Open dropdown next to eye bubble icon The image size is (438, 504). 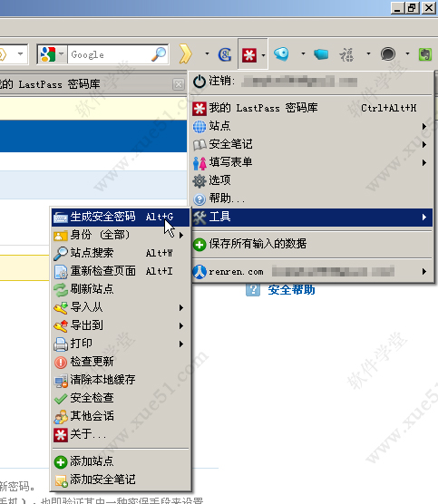303,53
